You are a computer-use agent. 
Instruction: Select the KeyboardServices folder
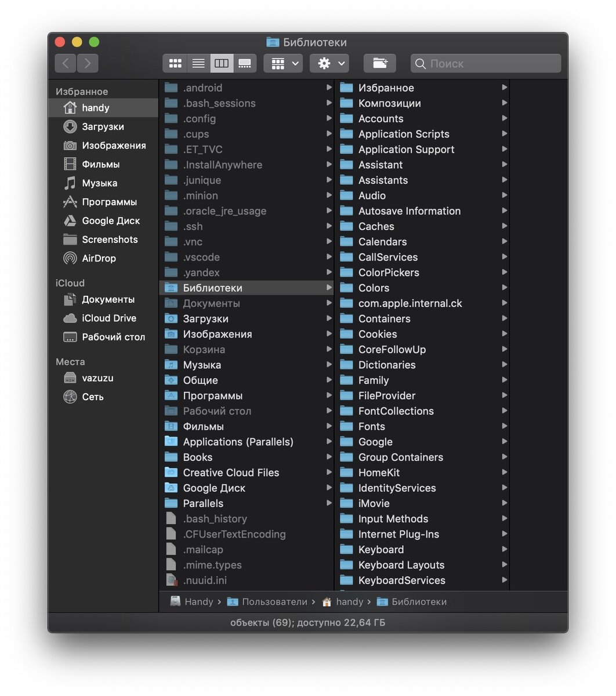[422, 581]
